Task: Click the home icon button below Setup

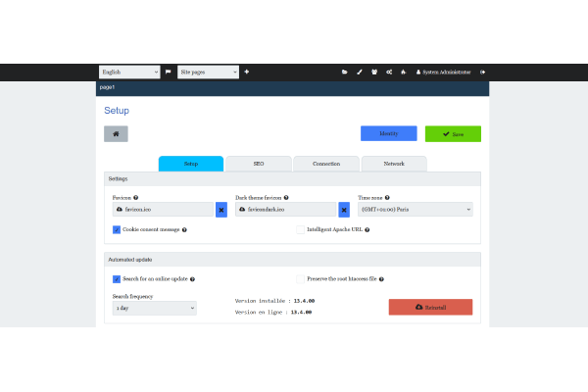Action: pyautogui.click(x=116, y=134)
